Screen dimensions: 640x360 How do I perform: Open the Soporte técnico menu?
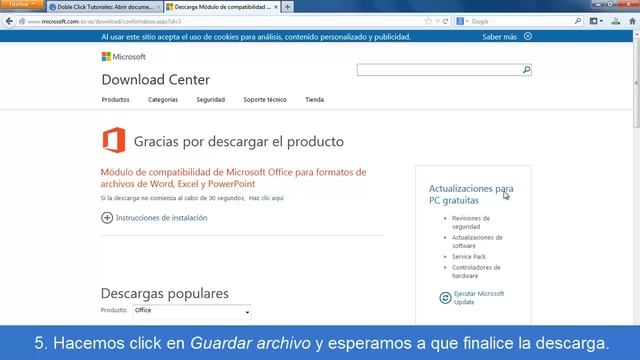[265, 100]
